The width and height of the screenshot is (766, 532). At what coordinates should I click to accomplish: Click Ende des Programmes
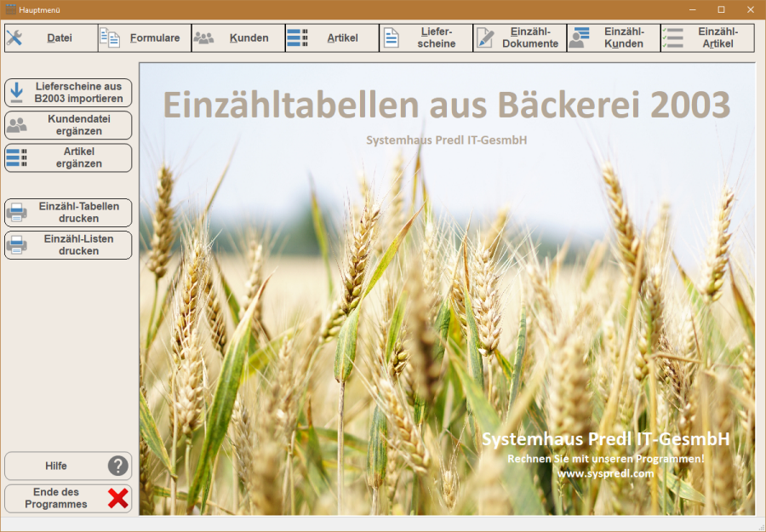point(68,498)
